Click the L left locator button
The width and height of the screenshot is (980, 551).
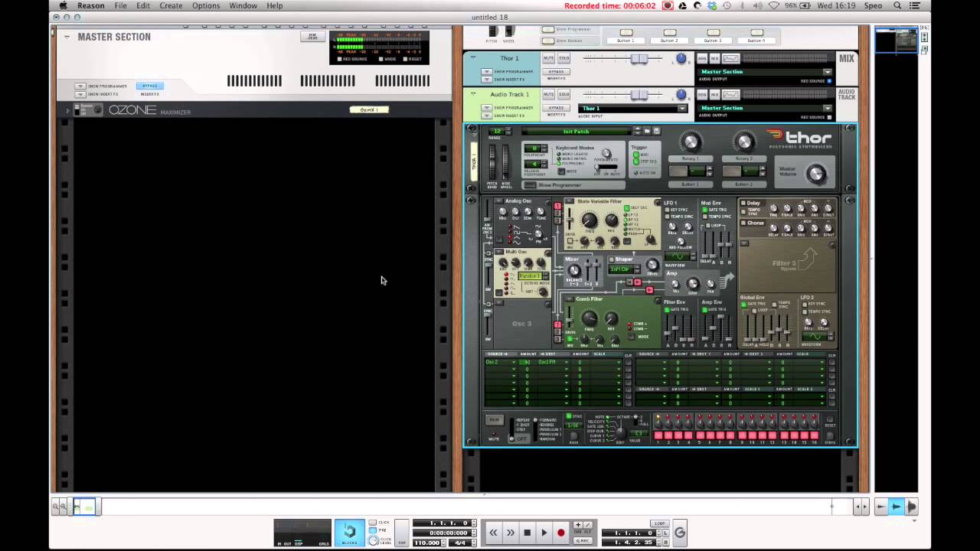(665, 533)
